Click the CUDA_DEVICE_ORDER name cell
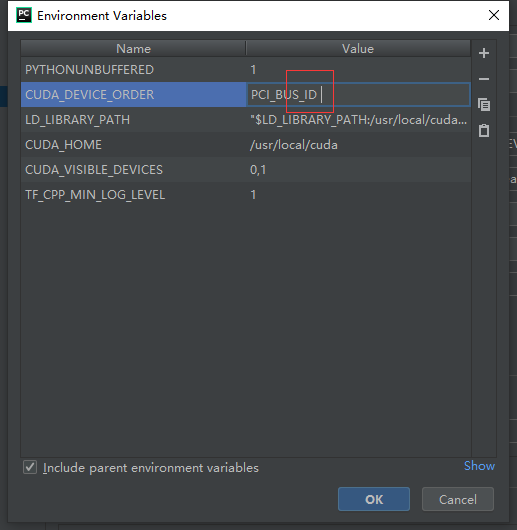517x530 pixels. pos(133,95)
